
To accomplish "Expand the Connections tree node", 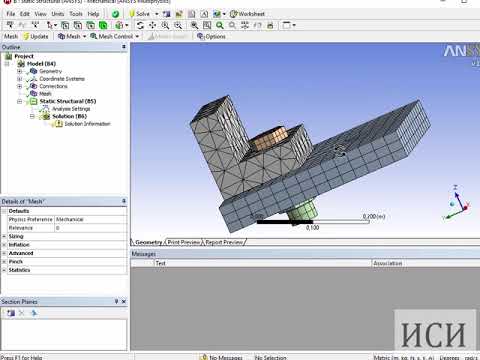I will [x=20, y=86].
